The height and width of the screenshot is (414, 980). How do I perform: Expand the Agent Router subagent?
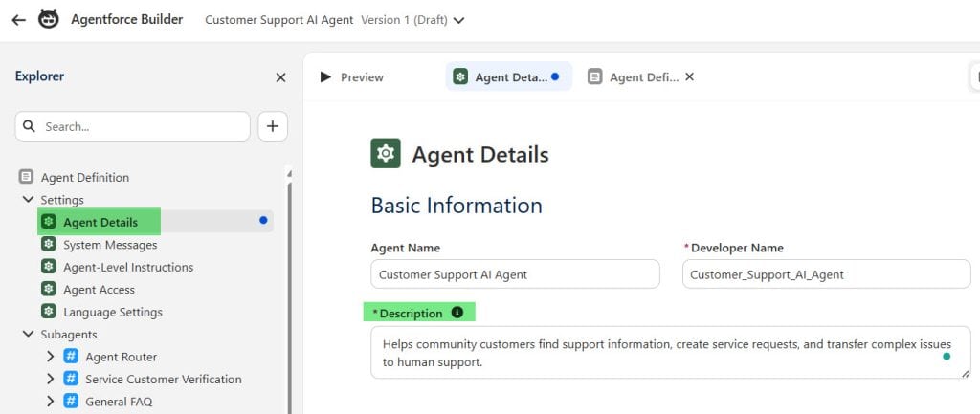pos(51,357)
